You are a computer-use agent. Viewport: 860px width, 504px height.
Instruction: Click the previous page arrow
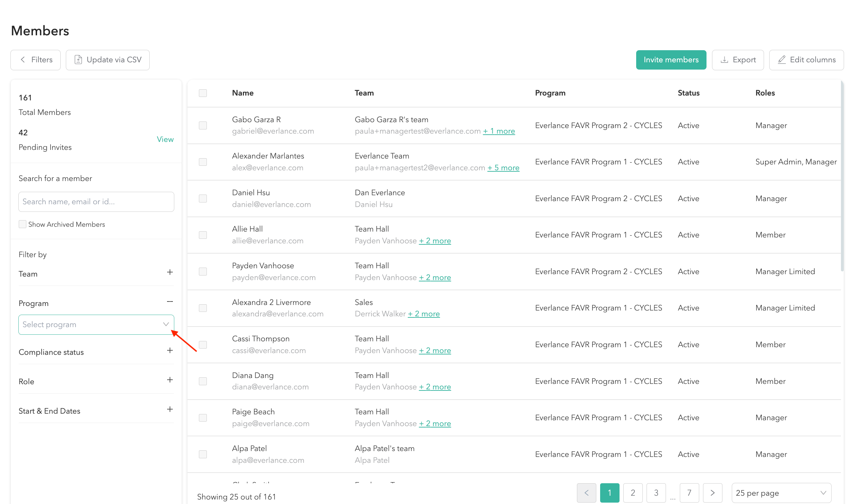point(586,492)
